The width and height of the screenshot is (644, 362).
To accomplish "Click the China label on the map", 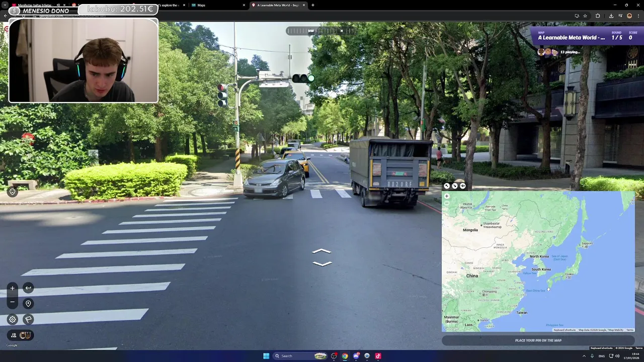I will point(472,276).
